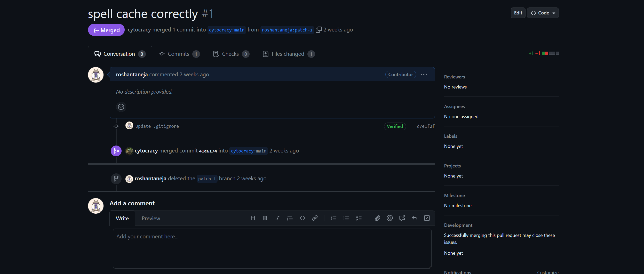644x274 pixels.
Task: Insert a quote block icon
Action: (290, 218)
